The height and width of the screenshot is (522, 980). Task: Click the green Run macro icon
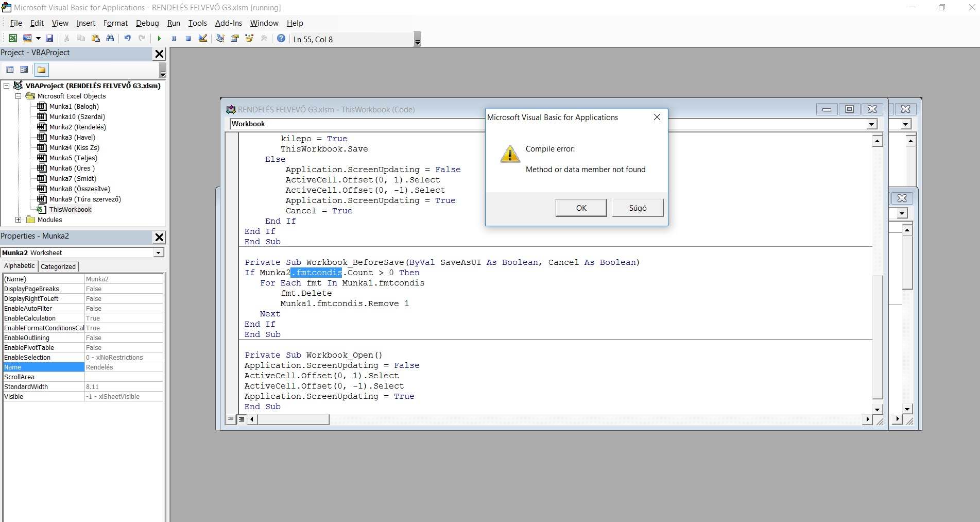pos(159,39)
